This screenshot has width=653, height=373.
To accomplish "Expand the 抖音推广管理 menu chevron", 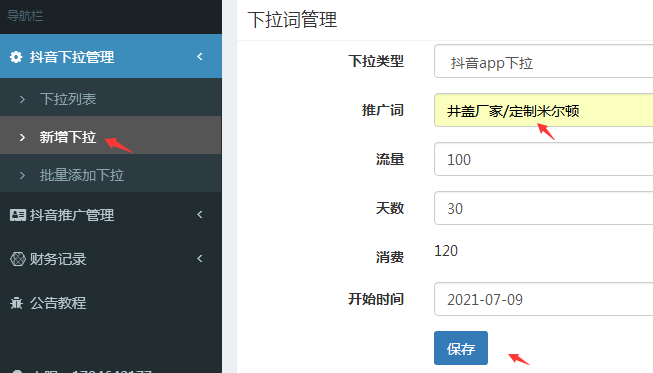I will click(200, 214).
